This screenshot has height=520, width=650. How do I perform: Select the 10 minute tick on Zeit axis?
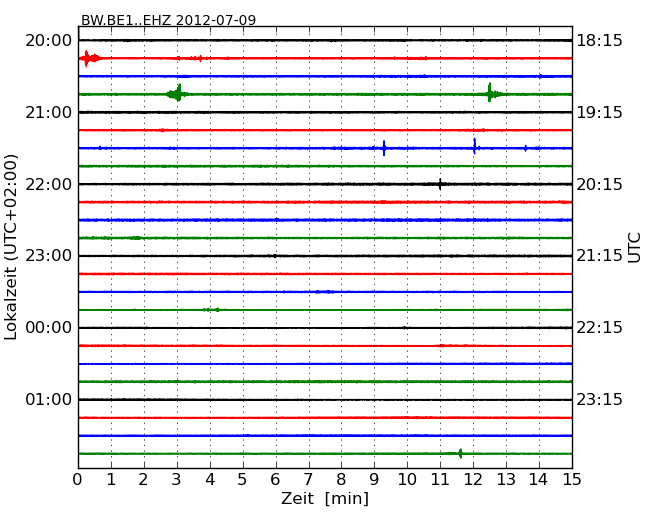click(407, 479)
